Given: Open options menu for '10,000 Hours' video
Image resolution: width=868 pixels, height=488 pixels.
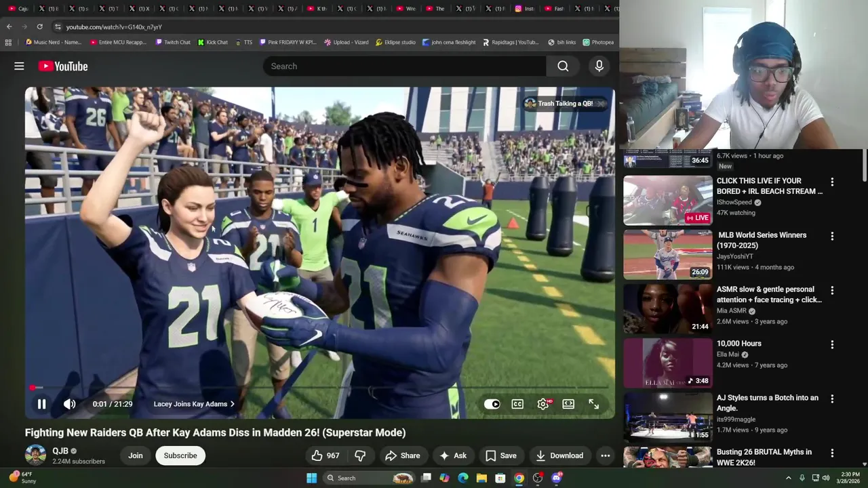Looking at the screenshot, I should 832,344.
